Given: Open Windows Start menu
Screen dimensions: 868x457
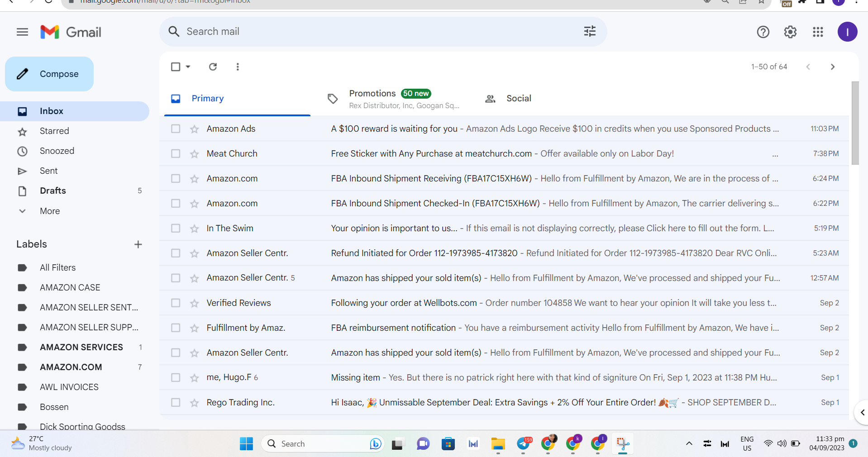Looking at the screenshot, I should click(246, 444).
